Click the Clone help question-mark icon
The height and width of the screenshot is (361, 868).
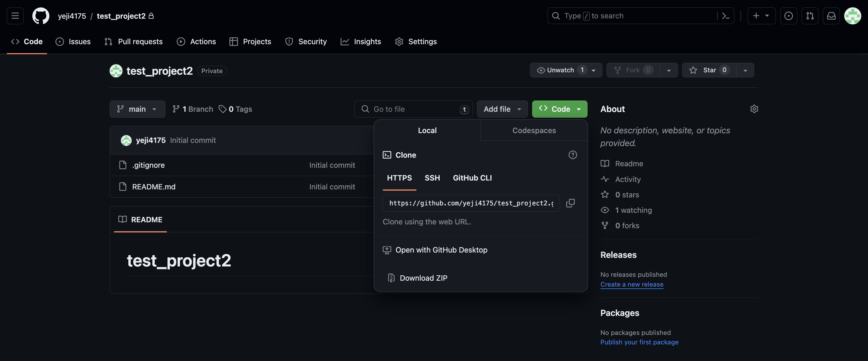[572, 155]
